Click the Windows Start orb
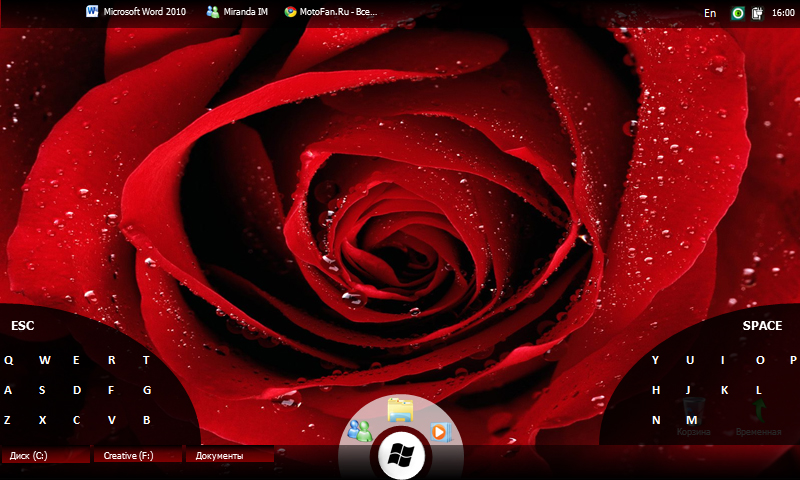The image size is (800, 480). 401,454
